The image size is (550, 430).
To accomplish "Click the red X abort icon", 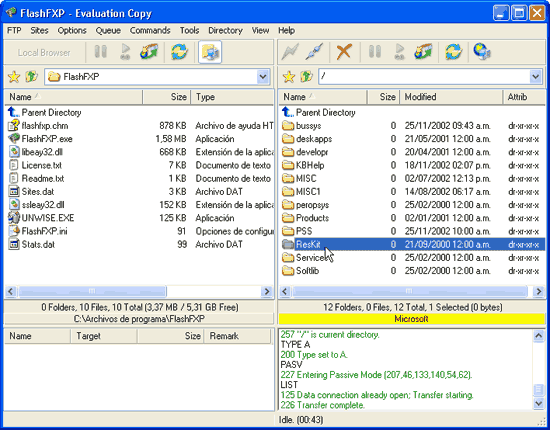I will 344,52.
